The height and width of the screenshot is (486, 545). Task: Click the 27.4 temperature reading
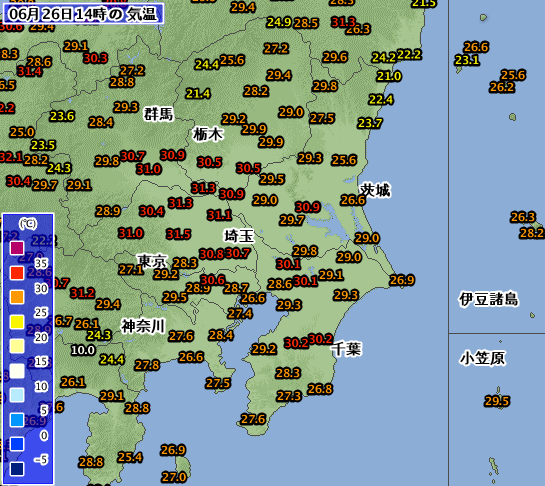pos(240,314)
